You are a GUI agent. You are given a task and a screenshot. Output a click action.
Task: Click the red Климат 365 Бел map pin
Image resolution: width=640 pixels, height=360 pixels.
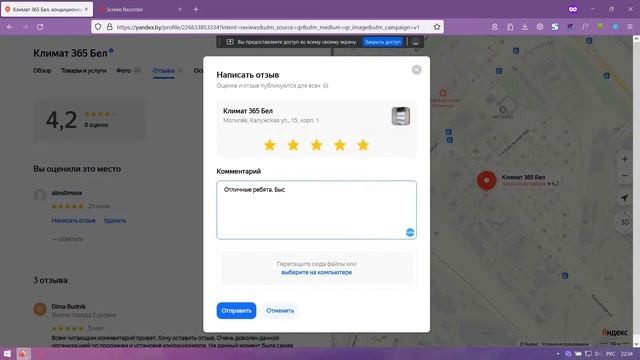pyautogui.click(x=487, y=181)
